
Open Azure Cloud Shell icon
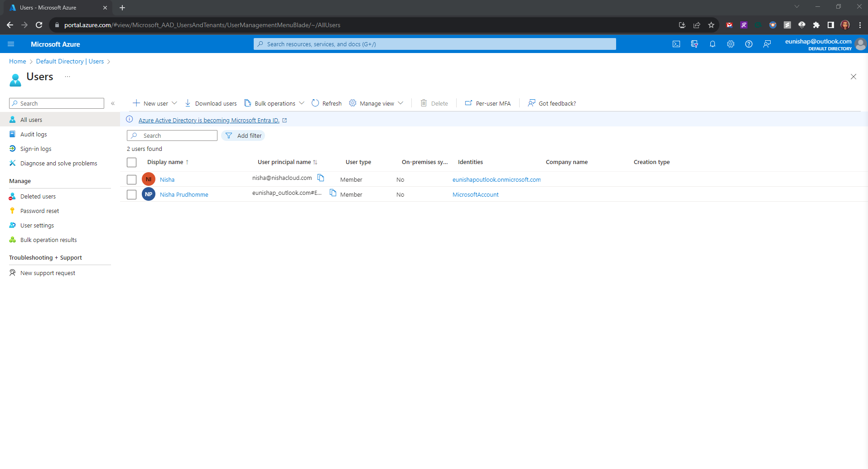pos(676,44)
